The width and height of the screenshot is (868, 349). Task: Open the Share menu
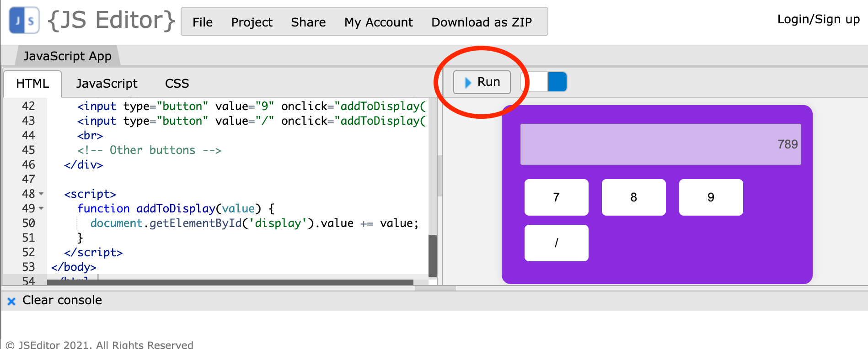[x=308, y=22]
